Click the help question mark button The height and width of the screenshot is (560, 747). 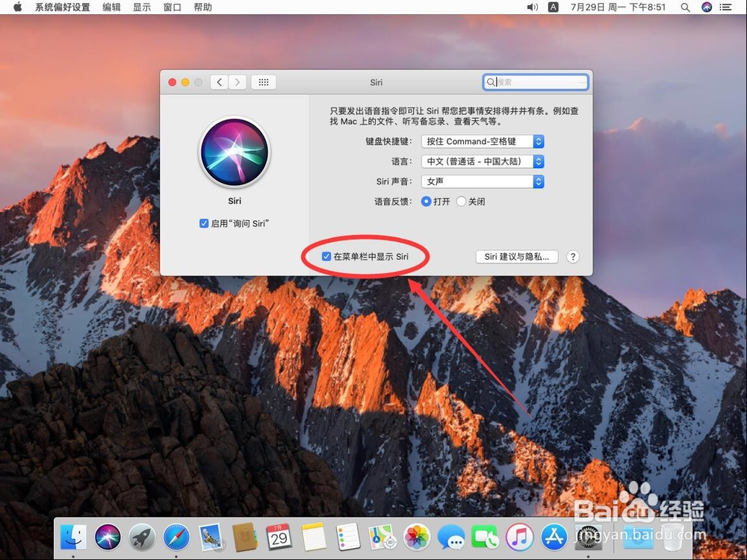(573, 257)
